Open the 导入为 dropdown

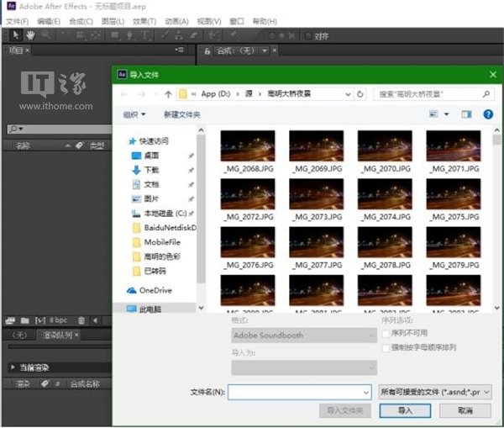(x=304, y=367)
